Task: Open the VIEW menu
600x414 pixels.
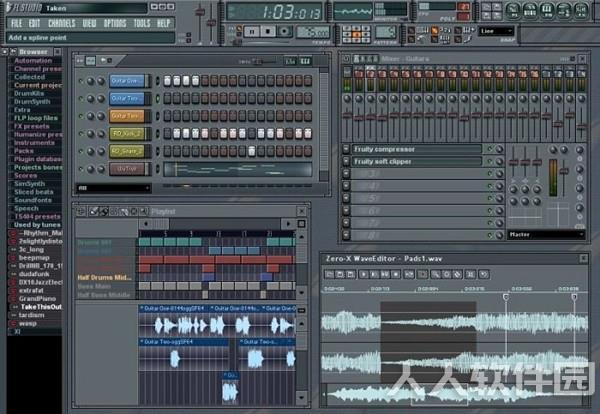Action: coord(89,24)
